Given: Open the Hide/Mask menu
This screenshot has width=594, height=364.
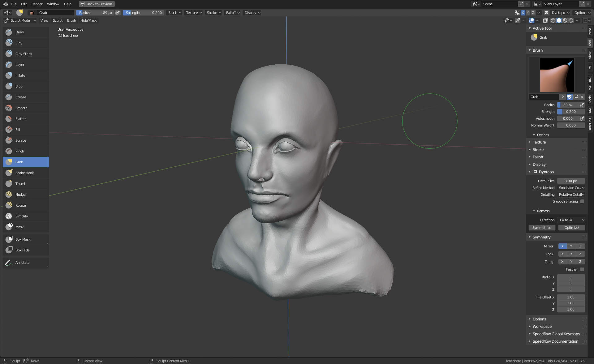Looking at the screenshot, I should point(88,20).
